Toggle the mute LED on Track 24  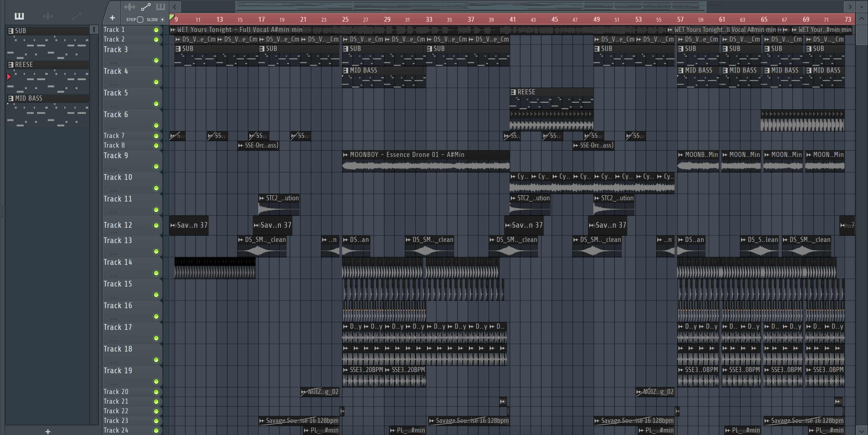156,430
